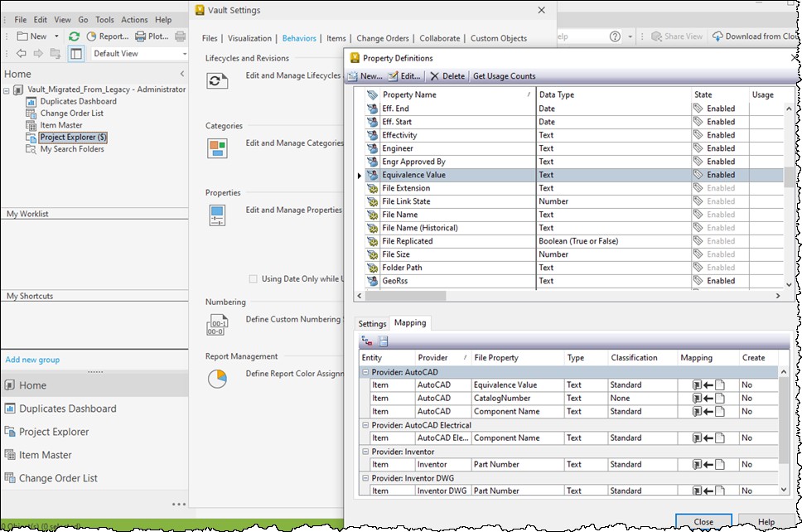This screenshot has height=532, width=802.
Task: Click the Edit and Manage Properties icon
Action: (217, 215)
